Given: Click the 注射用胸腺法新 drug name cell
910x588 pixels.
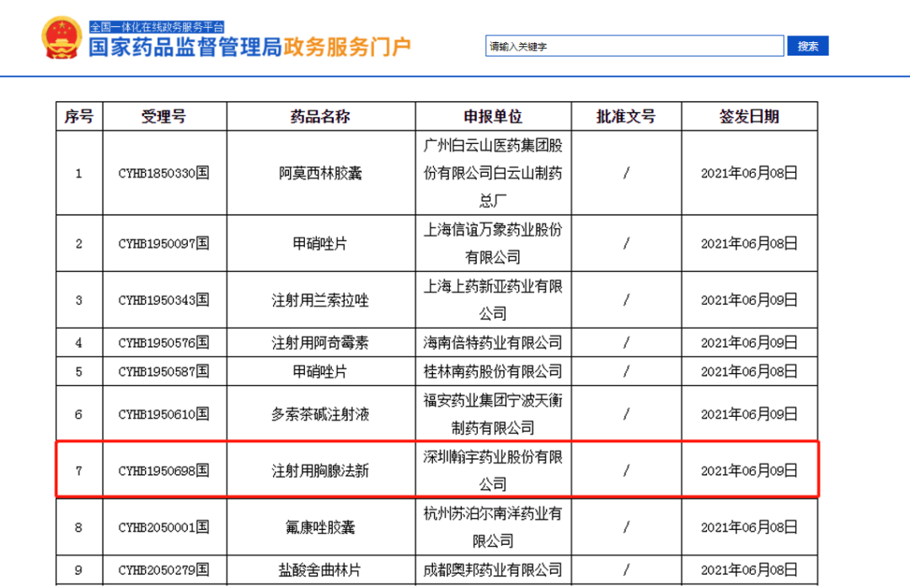Looking at the screenshot, I should (x=320, y=471).
